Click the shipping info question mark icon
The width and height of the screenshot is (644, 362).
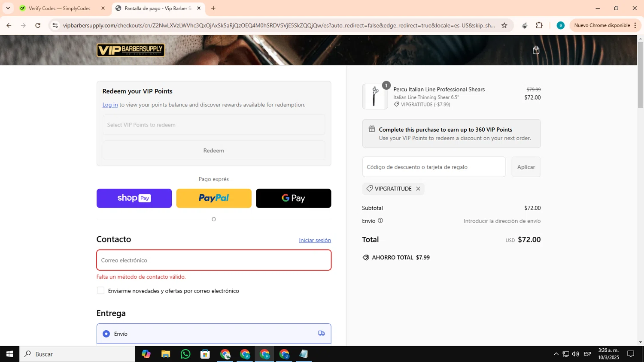tap(380, 220)
